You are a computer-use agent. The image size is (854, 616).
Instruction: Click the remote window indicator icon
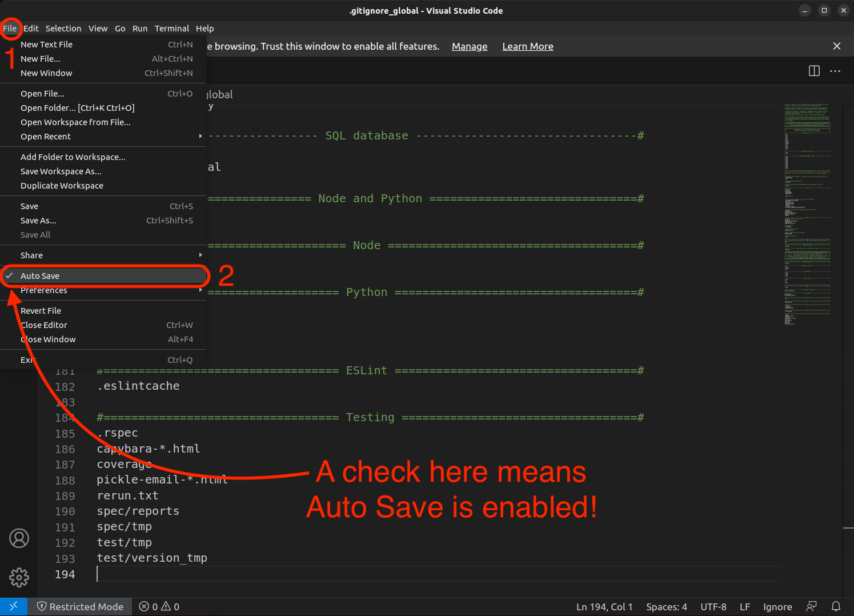(x=14, y=606)
